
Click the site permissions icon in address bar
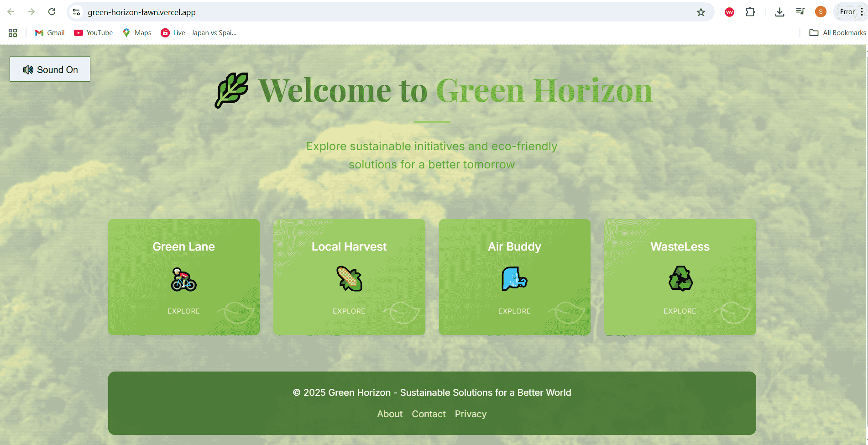click(76, 12)
